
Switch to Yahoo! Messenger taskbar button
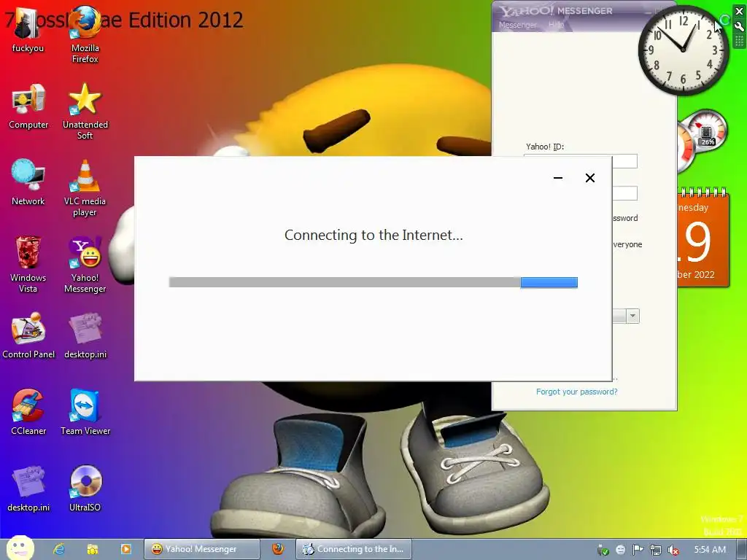pos(201,549)
